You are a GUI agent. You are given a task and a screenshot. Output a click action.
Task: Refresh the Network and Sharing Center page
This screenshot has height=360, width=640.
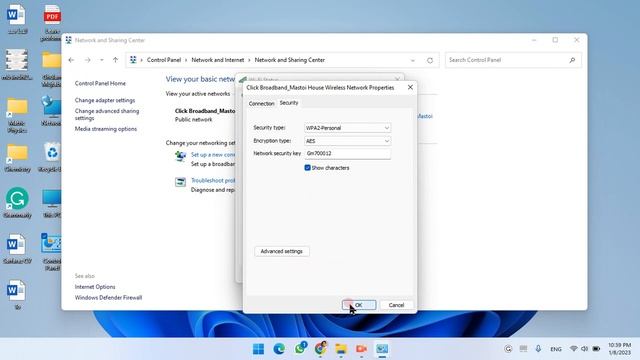pos(430,60)
